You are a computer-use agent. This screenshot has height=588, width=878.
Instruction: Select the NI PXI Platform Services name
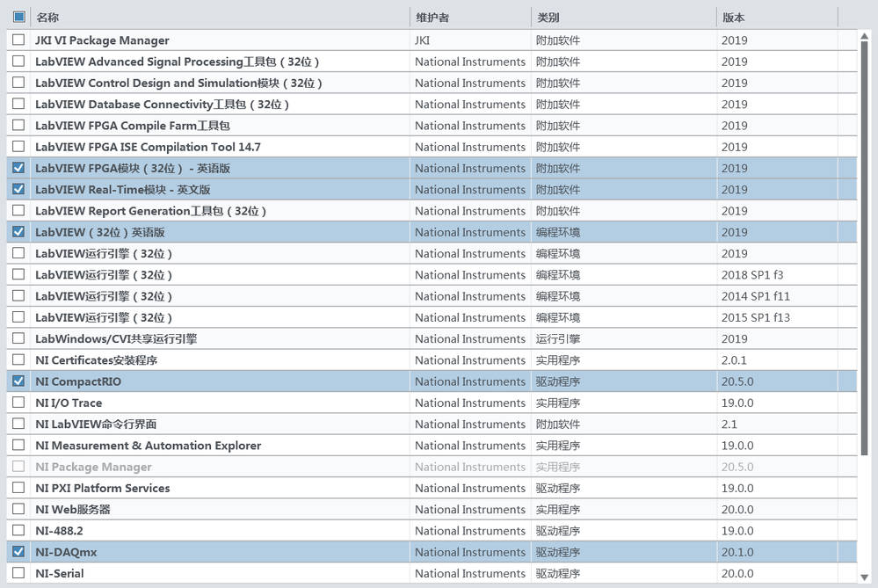tap(103, 488)
